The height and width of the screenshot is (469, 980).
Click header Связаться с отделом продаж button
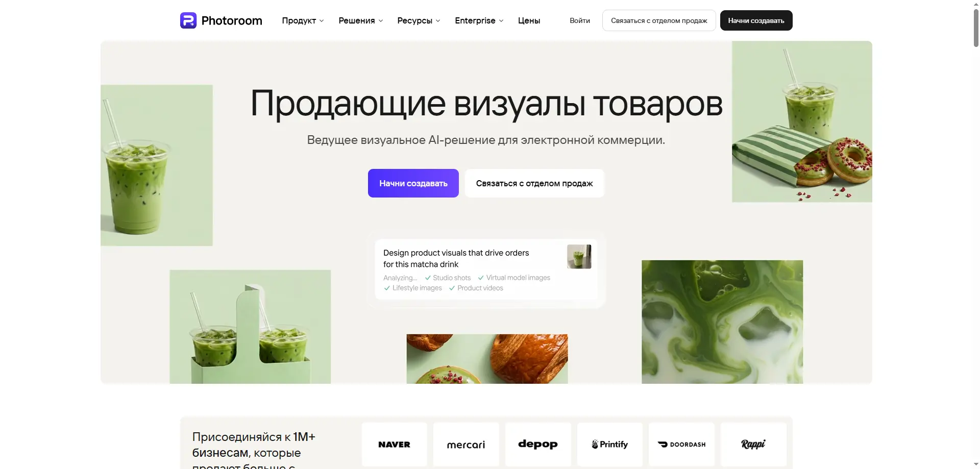pos(659,20)
